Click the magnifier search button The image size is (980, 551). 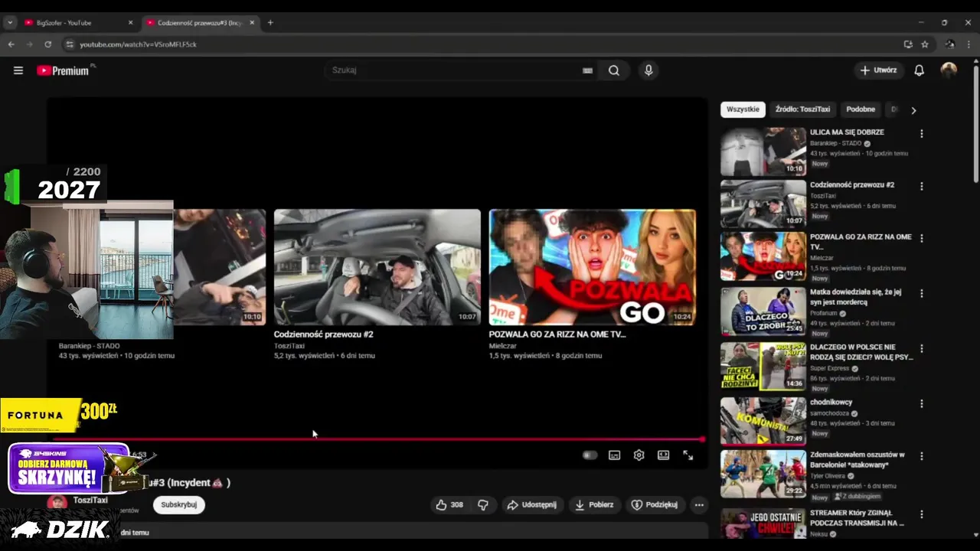click(614, 70)
